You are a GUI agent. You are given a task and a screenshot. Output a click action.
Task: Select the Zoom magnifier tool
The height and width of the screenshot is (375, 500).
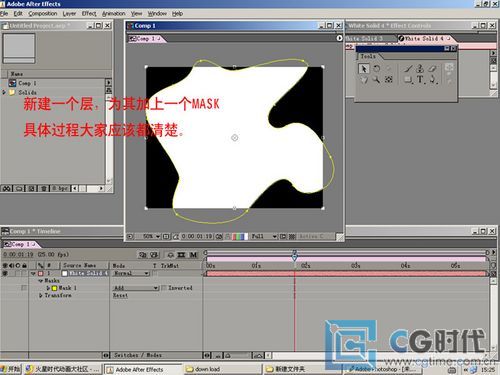point(376,80)
